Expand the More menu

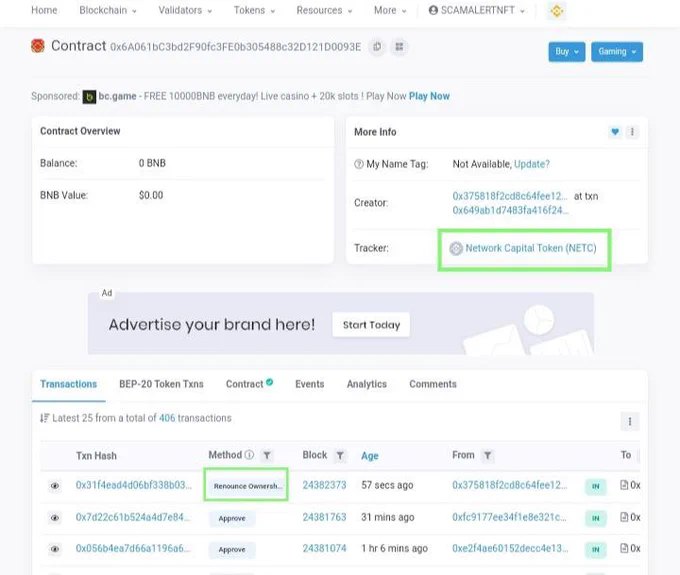390,10
